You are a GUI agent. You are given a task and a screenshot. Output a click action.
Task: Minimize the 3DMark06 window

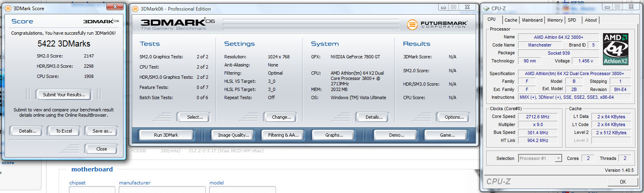coord(443,7)
